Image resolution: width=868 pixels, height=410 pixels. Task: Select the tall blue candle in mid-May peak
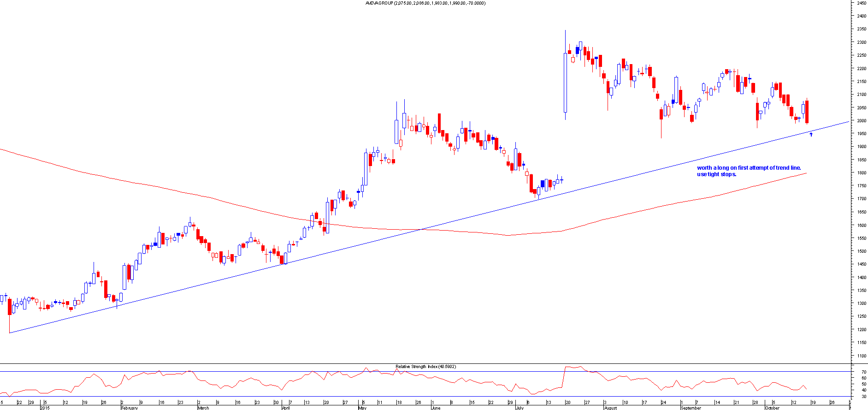pyautogui.click(x=396, y=131)
